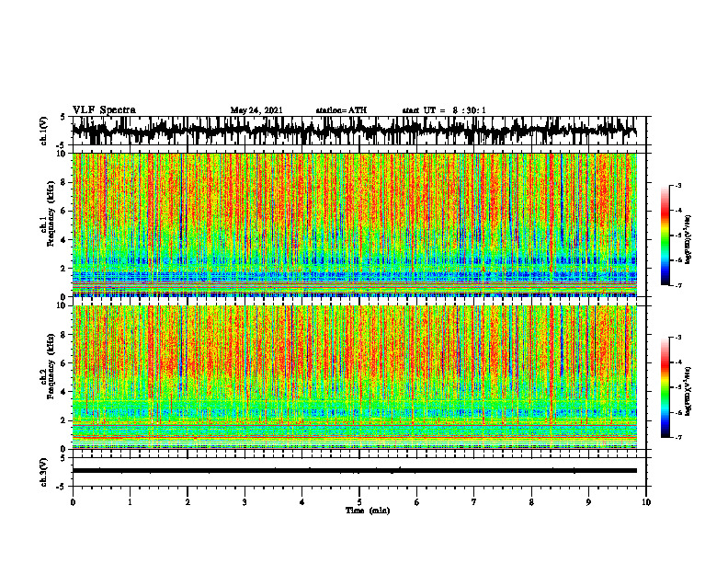Click the "station= ATH" header label
Viewport: 728px width, 563px height.
[x=341, y=110]
